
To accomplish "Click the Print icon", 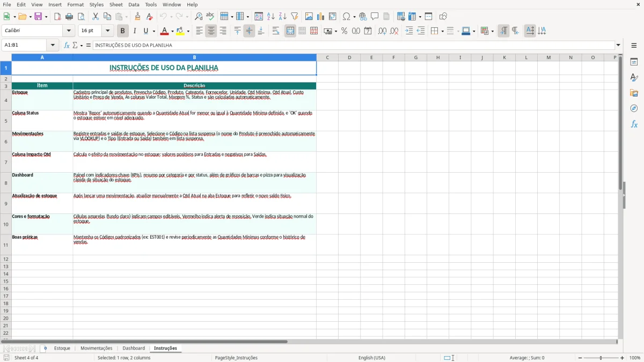I will (69, 17).
